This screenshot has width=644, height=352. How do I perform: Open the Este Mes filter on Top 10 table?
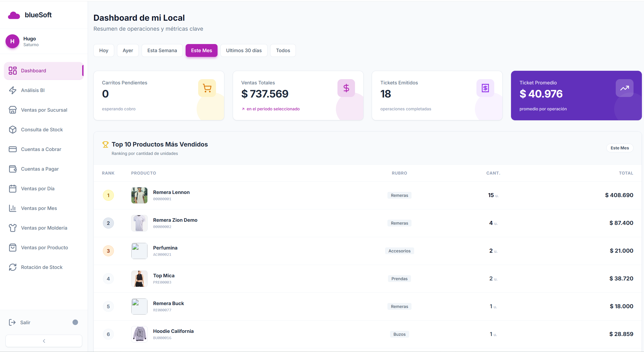(619, 148)
